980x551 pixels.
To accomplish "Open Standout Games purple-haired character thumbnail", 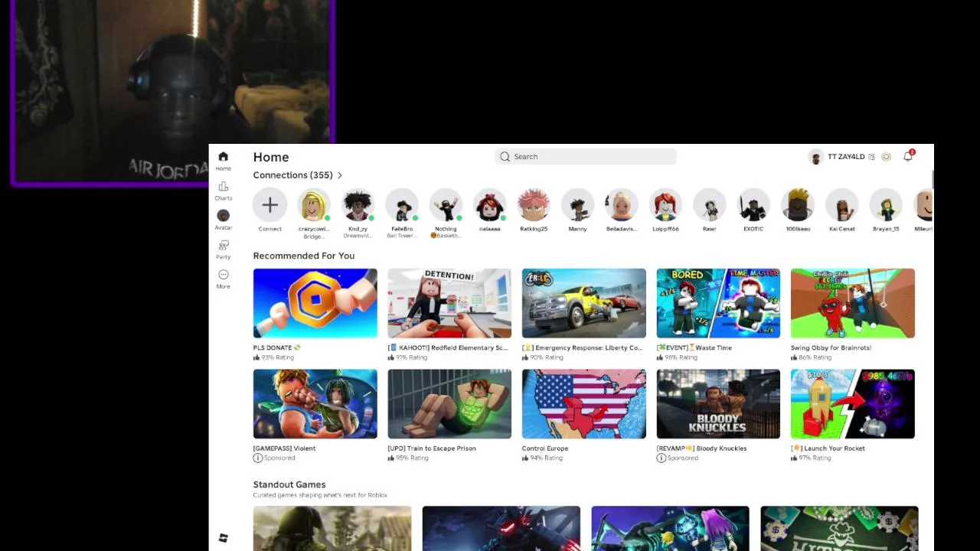I will click(x=671, y=528).
